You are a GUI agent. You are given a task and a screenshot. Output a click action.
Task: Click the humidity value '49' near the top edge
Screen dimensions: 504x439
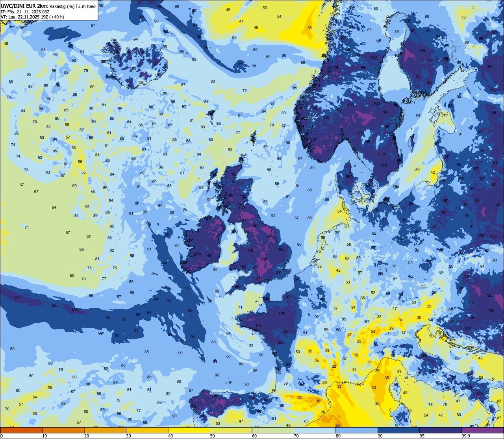pyautogui.click(x=228, y=9)
